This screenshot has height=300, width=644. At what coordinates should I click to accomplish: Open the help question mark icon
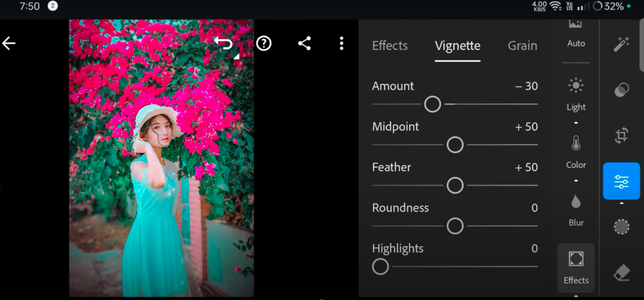[x=264, y=43]
